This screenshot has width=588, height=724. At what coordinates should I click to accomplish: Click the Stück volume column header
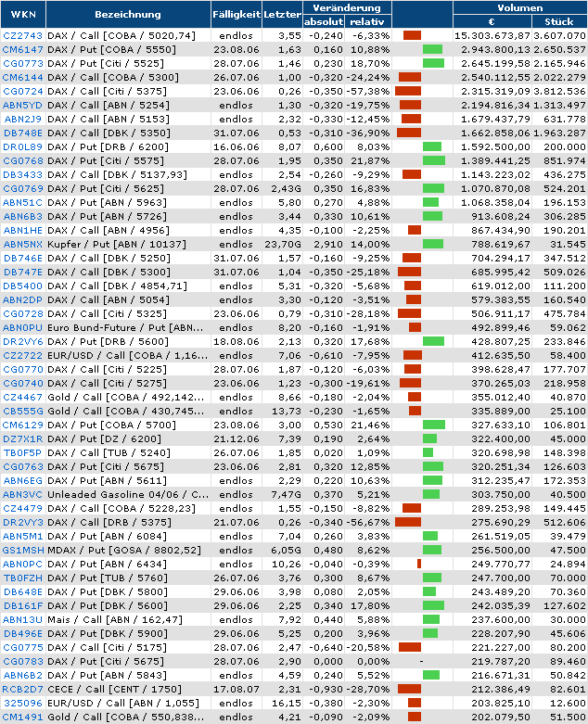[x=559, y=21]
